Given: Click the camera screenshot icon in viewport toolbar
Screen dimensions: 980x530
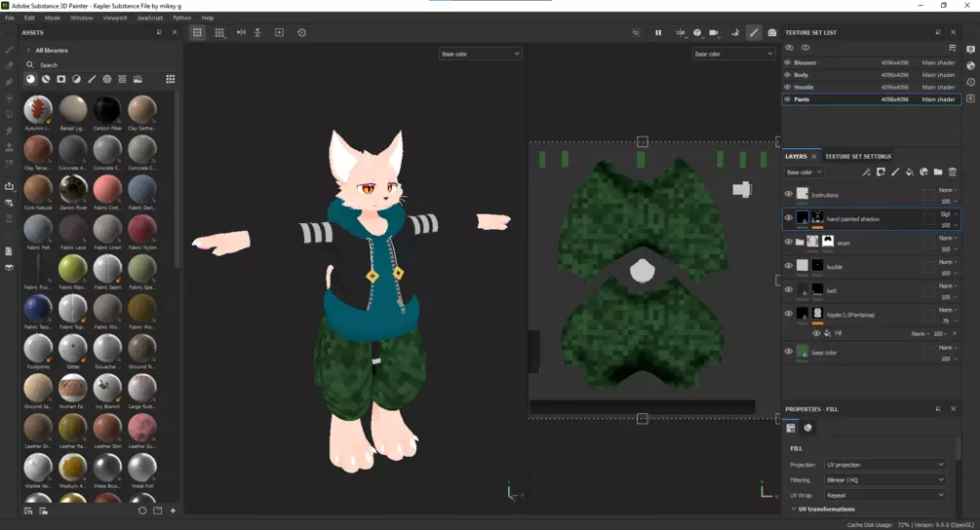Looking at the screenshot, I should click(x=772, y=33).
